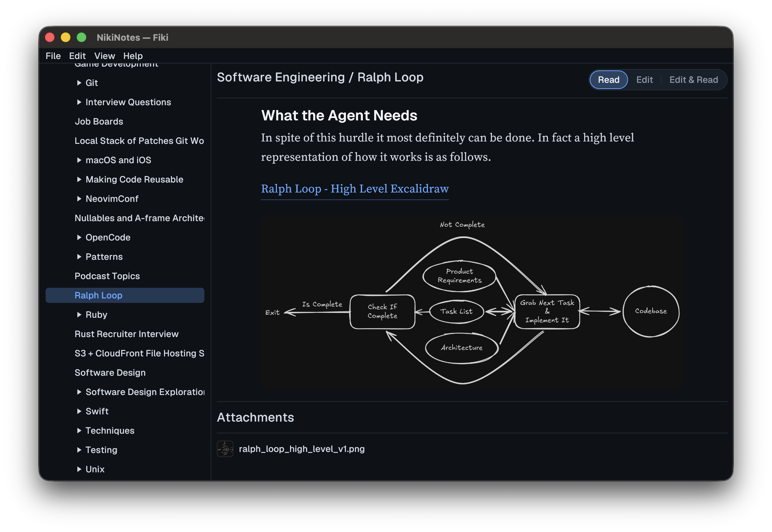This screenshot has height=532, width=772.
Task: Open the OpenCode page label
Action: click(108, 237)
